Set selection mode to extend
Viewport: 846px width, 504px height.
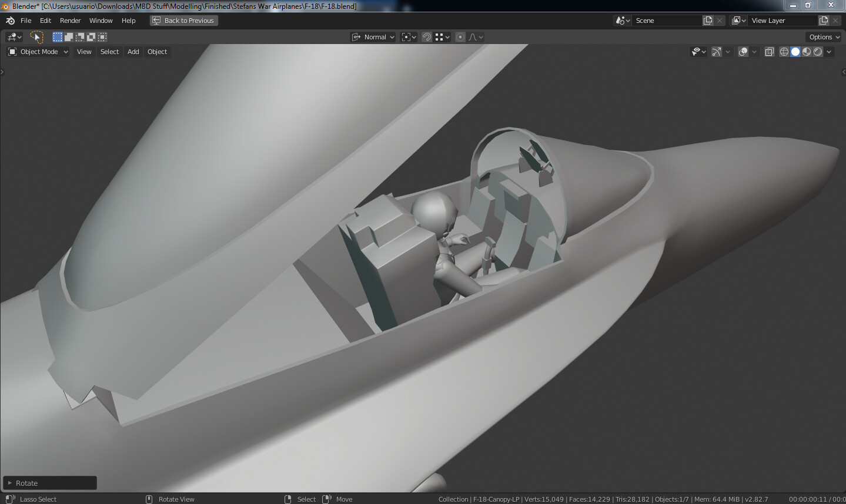(x=69, y=37)
